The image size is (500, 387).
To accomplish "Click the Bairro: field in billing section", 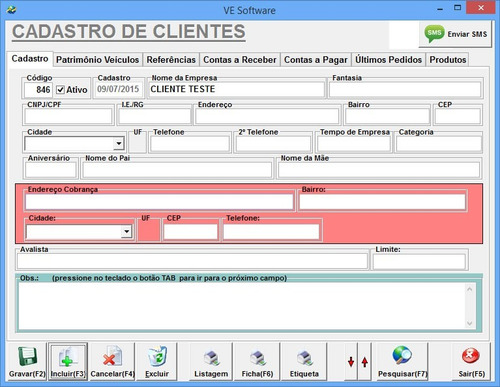I will coord(382,202).
